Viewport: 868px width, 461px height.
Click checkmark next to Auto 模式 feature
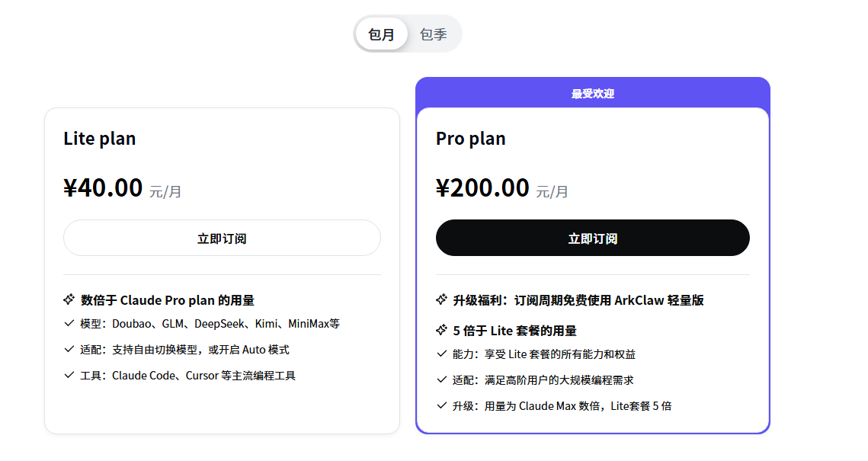[69, 349]
